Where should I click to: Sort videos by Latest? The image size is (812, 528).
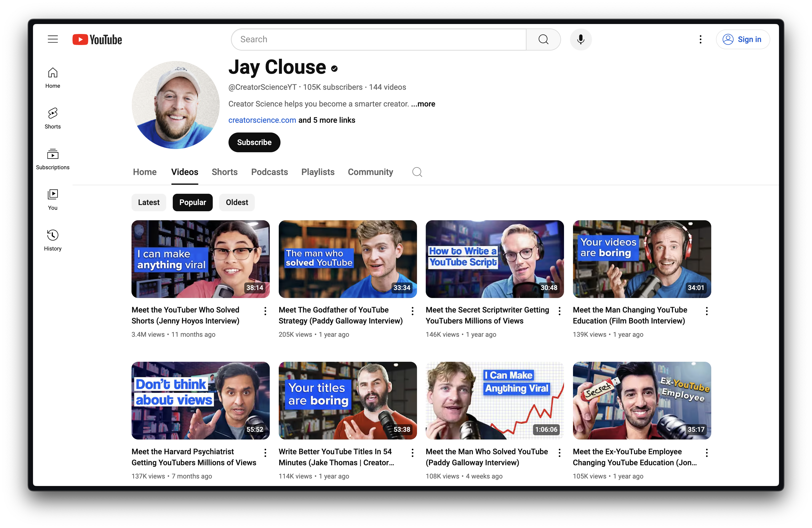click(x=149, y=202)
